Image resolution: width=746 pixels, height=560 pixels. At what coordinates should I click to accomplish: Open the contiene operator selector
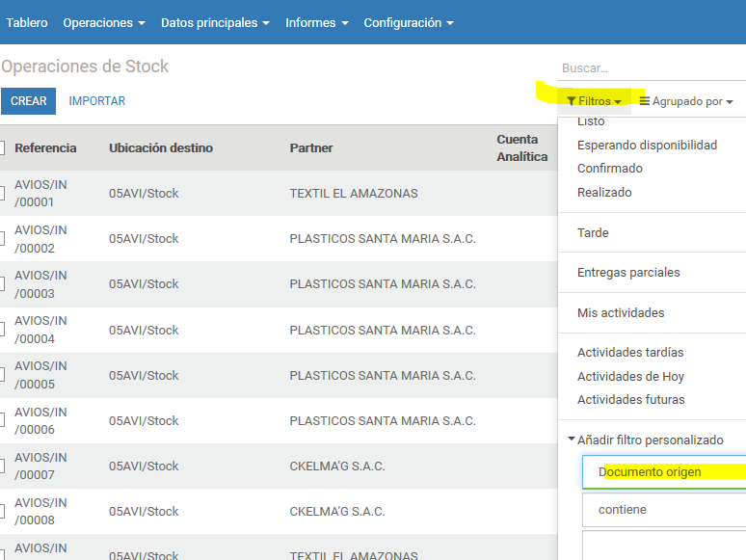[x=664, y=509]
